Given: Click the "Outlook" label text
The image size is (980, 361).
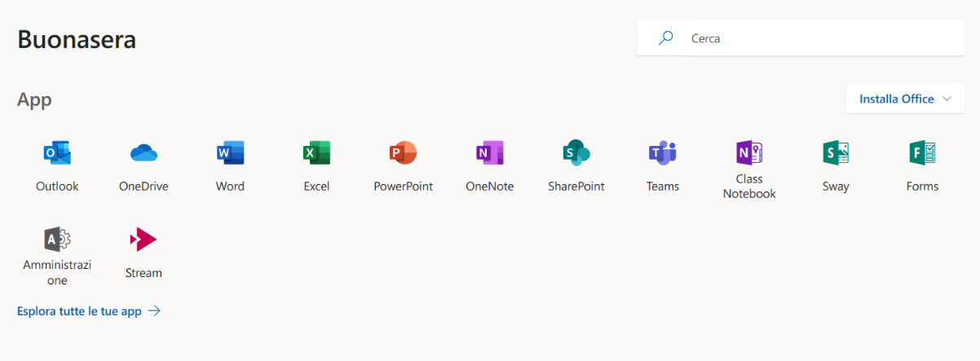Looking at the screenshot, I should (x=57, y=186).
